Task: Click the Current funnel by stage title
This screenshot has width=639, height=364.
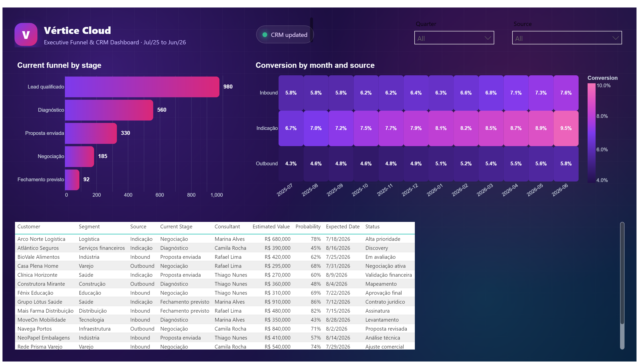Action: (x=59, y=65)
